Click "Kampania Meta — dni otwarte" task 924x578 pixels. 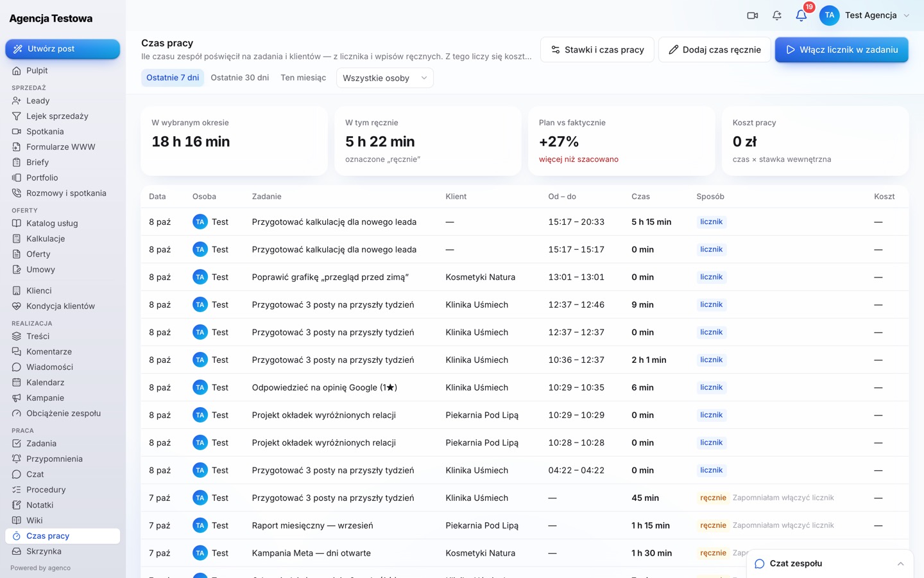(311, 553)
